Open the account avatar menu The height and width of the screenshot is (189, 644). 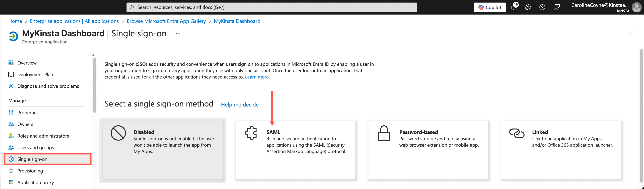coord(636,7)
